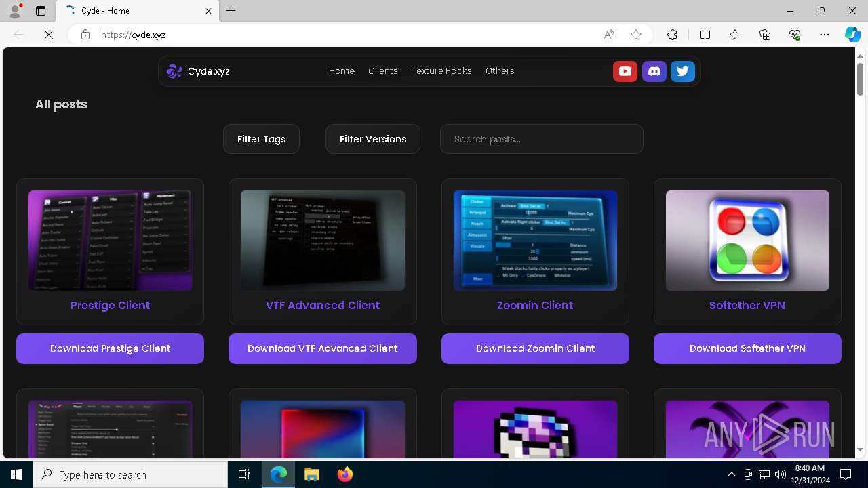Open the YouTube icon in site header
This screenshot has height=488, width=868.
click(625, 71)
